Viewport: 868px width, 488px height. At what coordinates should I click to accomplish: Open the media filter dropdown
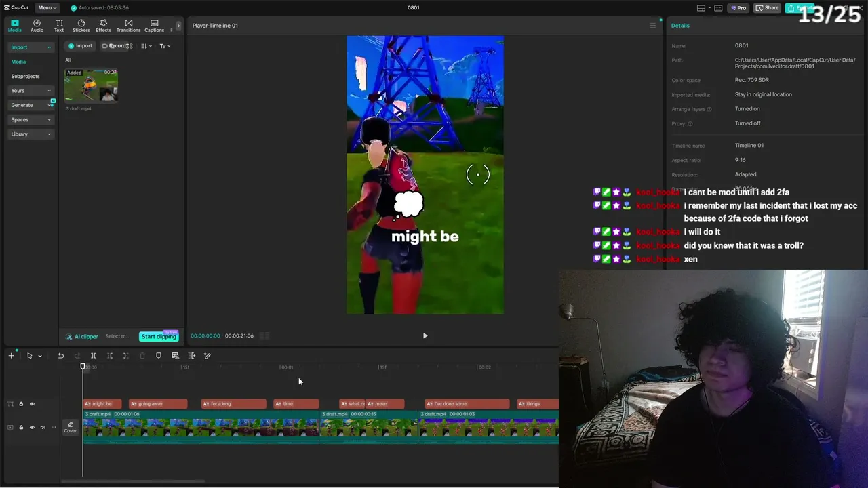(165, 46)
